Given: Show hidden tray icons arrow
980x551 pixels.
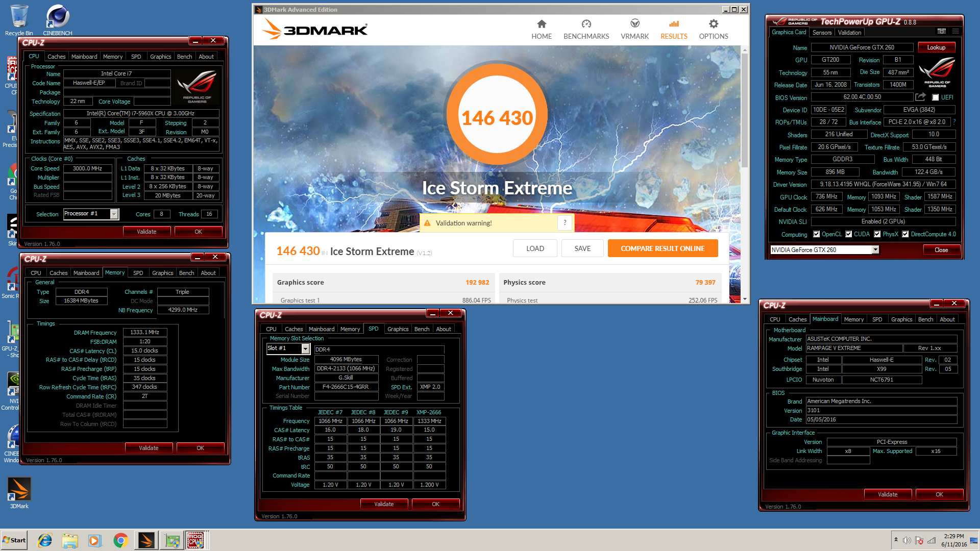Looking at the screenshot, I should [896, 540].
